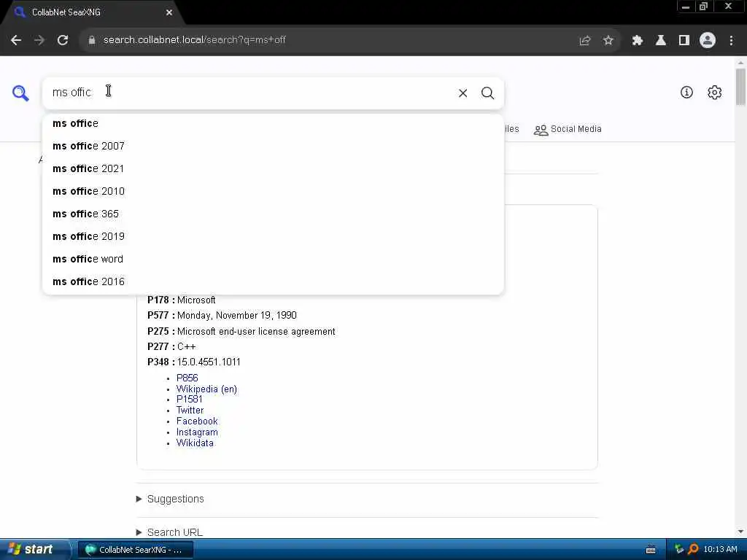This screenshot has width=747, height=560.
Task: View site security lock information
Action: (x=92, y=40)
